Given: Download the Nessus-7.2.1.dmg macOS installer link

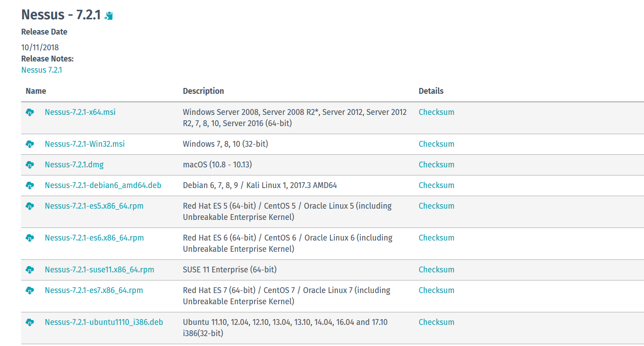Looking at the screenshot, I should (74, 165).
